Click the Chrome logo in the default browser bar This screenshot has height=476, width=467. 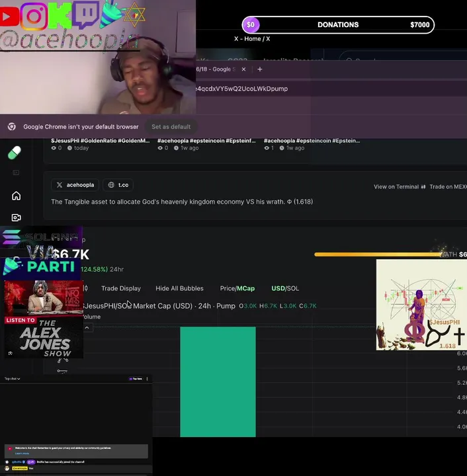pos(12,126)
